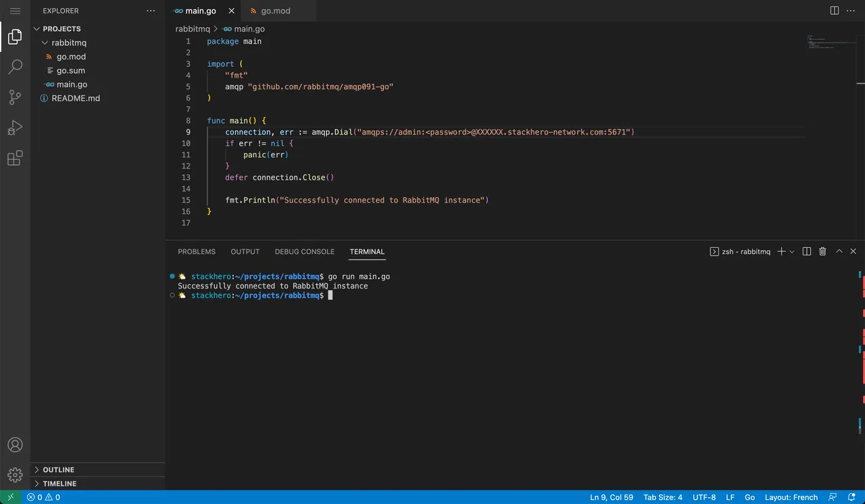This screenshot has height=504, width=865.
Task: Open main.go in file explorer
Action: [97, 84]
